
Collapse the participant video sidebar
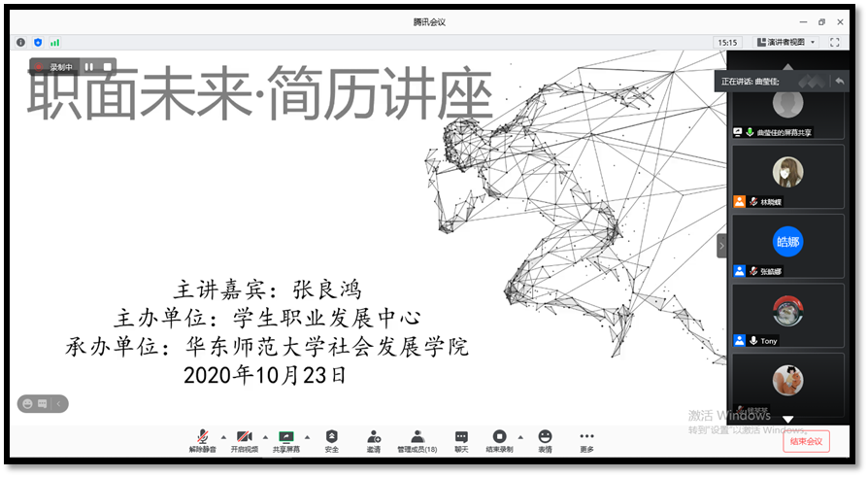click(x=721, y=245)
